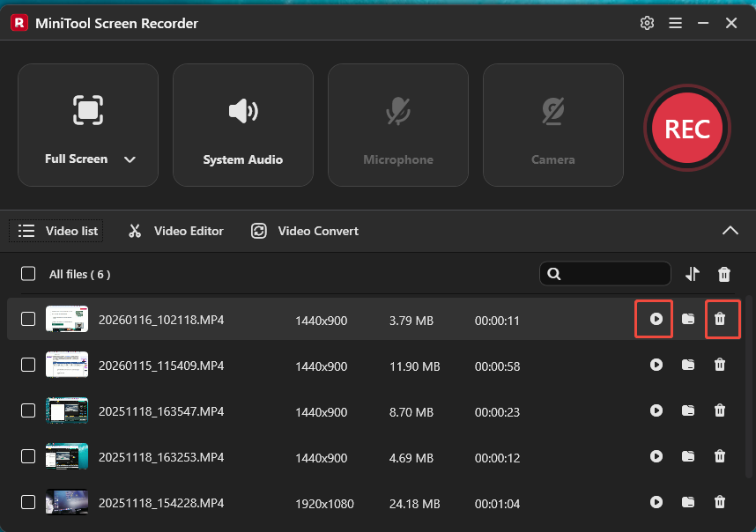Viewport: 756px width, 532px height.
Task: Turn on the Camera source
Action: pos(553,125)
